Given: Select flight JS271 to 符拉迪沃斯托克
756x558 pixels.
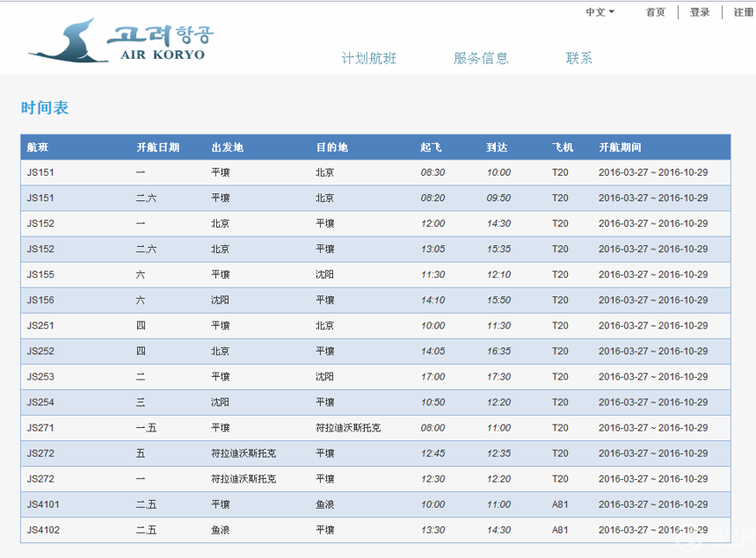Looking at the screenshot, I should (41, 428).
